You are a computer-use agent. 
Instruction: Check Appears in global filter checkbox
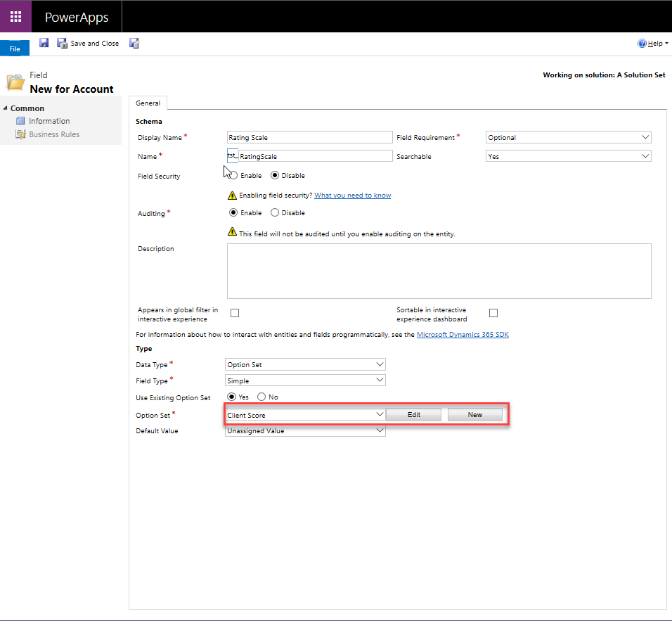[235, 313]
